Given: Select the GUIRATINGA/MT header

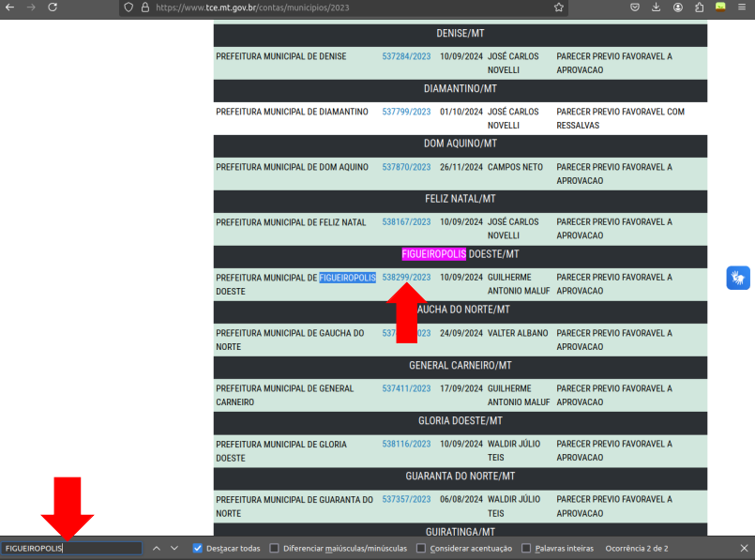Looking at the screenshot, I should tap(461, 532).
